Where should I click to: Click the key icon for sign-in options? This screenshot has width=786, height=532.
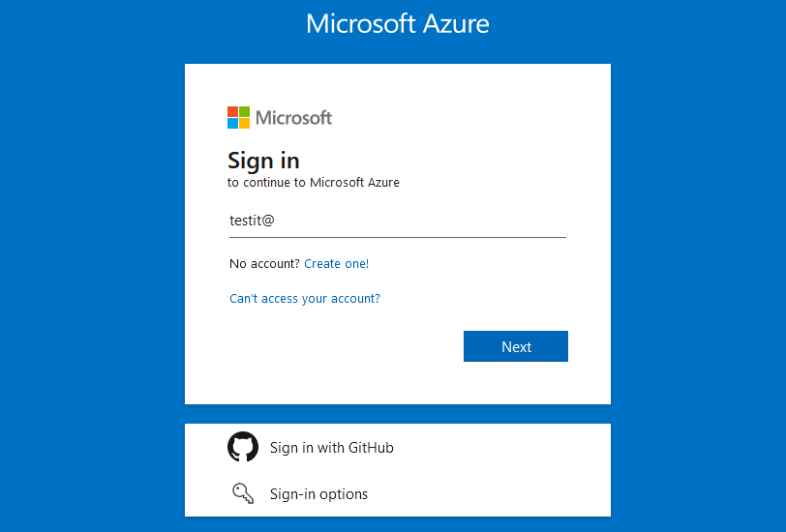[242, 493]
